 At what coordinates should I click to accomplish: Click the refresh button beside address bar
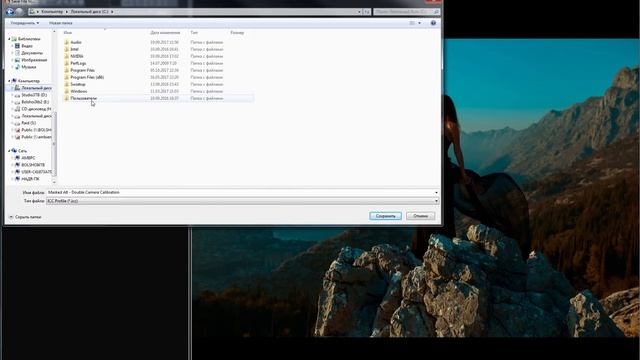point(367,12)
